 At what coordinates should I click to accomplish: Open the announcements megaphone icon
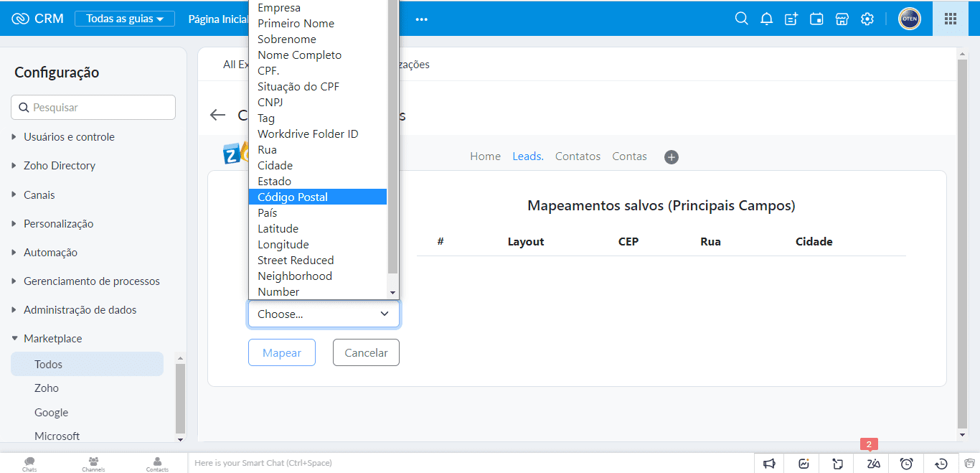click(769, 464)
